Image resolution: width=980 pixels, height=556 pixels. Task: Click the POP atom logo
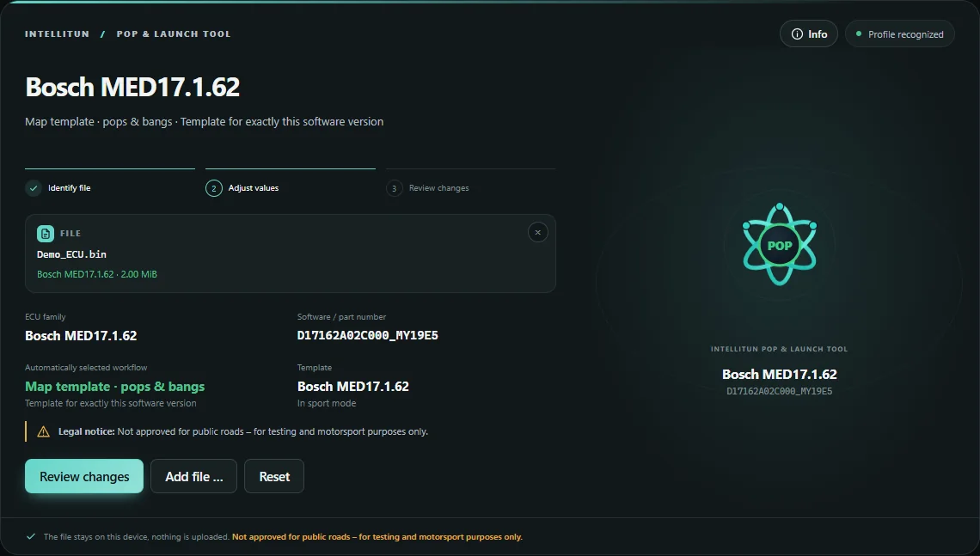[780, 245]
